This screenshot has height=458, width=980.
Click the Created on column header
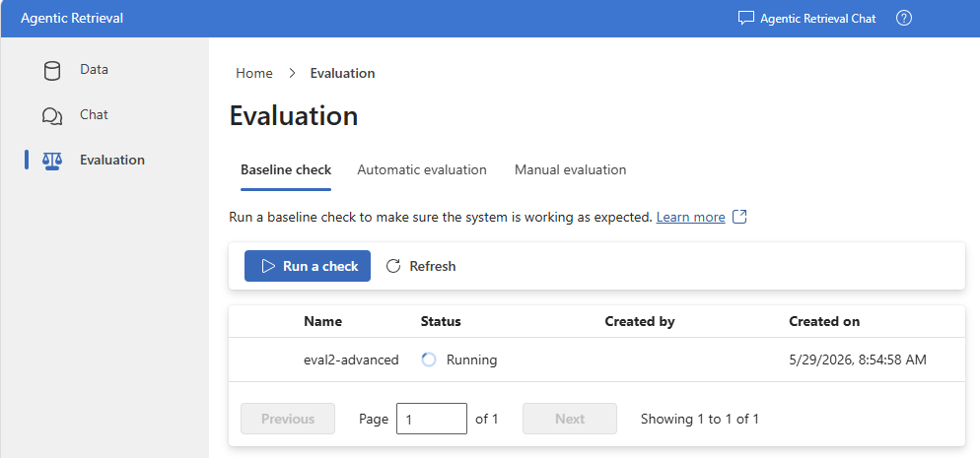(824, 321)
